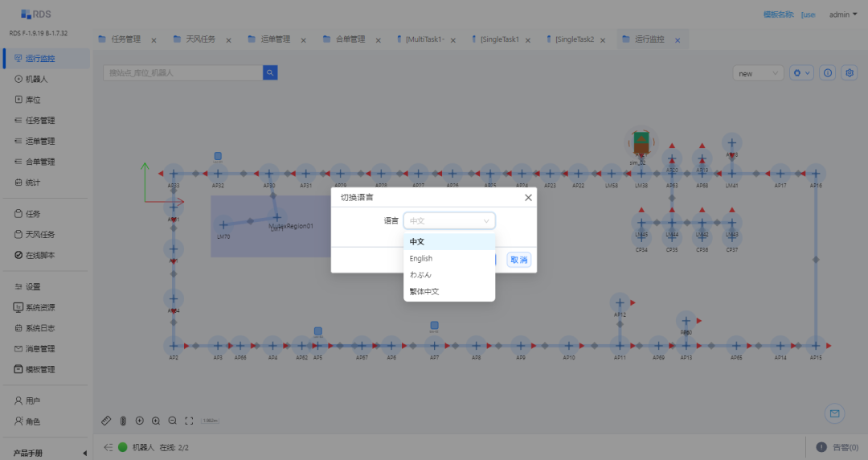Click the blue search magnifier button

270,73
